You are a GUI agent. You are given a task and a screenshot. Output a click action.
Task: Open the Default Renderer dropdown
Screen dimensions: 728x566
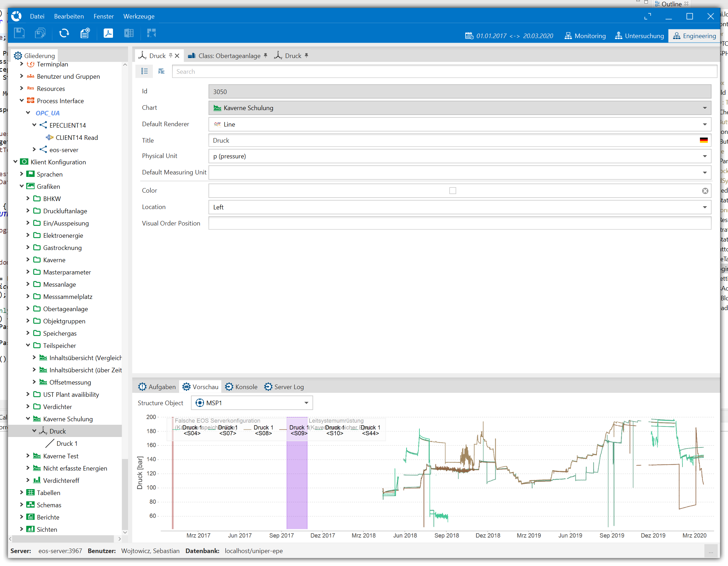tap(705, 124)
